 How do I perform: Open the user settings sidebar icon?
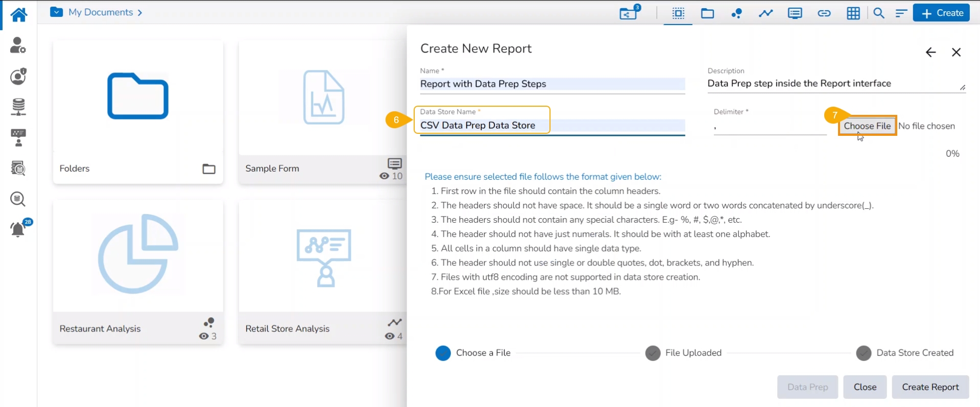click(x=18, y=45)
